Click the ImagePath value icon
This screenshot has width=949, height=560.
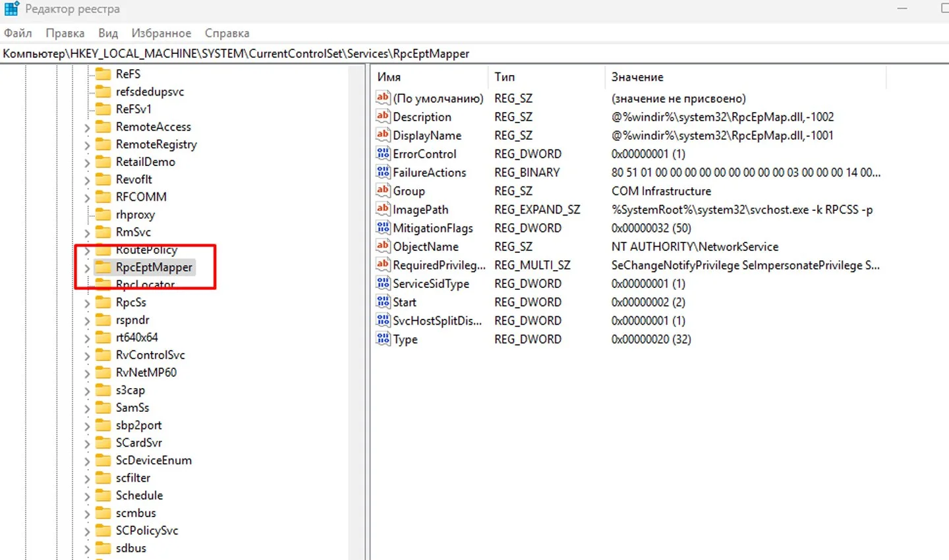(383, 210)
